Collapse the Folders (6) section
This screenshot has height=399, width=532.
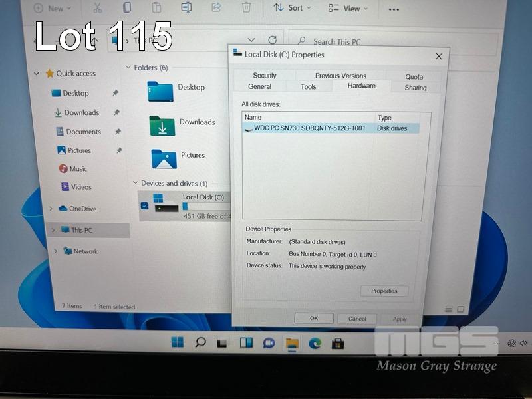click(x=128, y=68)
